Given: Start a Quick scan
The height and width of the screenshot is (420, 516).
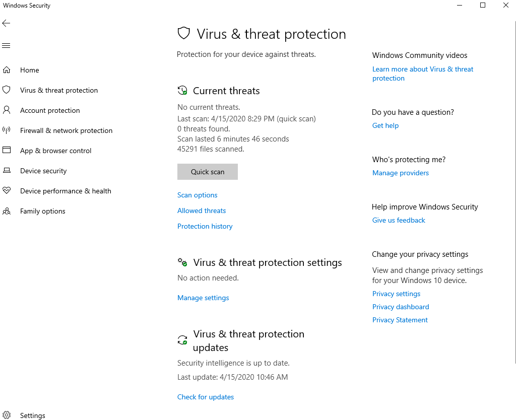Looking at the screenshot, I should [x=208, y=172].
